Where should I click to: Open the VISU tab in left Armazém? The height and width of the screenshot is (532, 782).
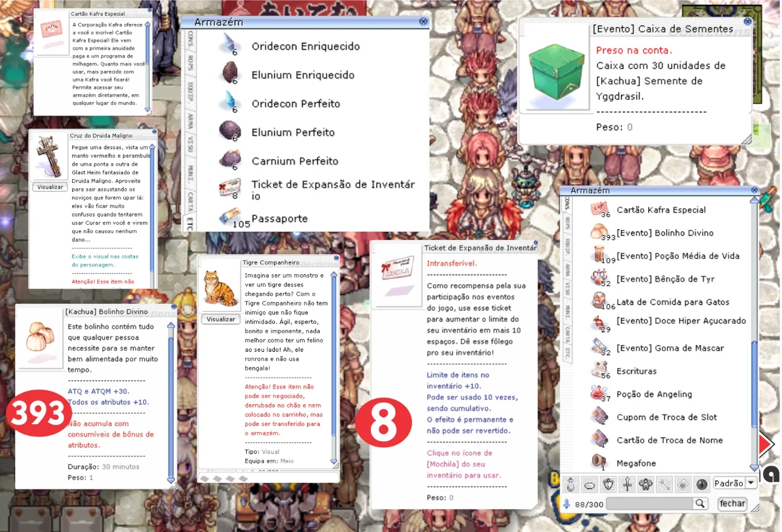pyautogui.click(x=190, y=146)
